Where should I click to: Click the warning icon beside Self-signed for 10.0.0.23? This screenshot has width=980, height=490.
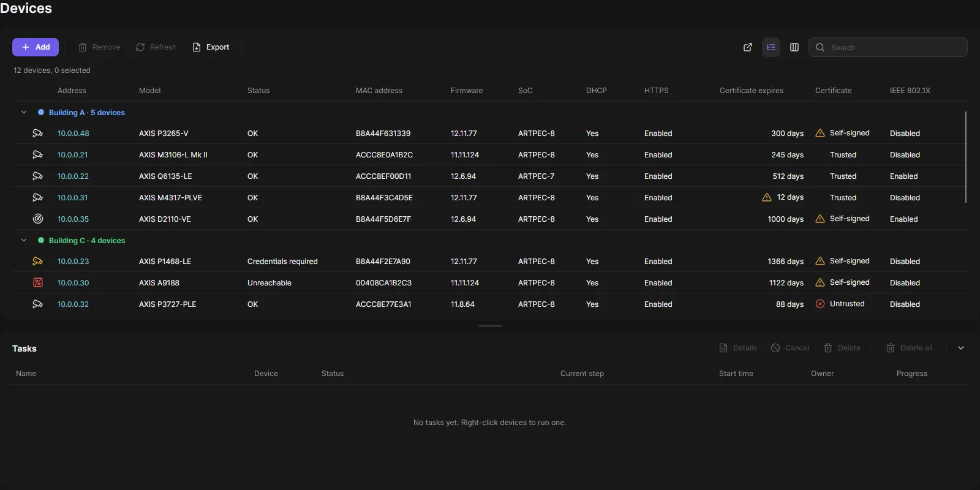pos(820,261)
